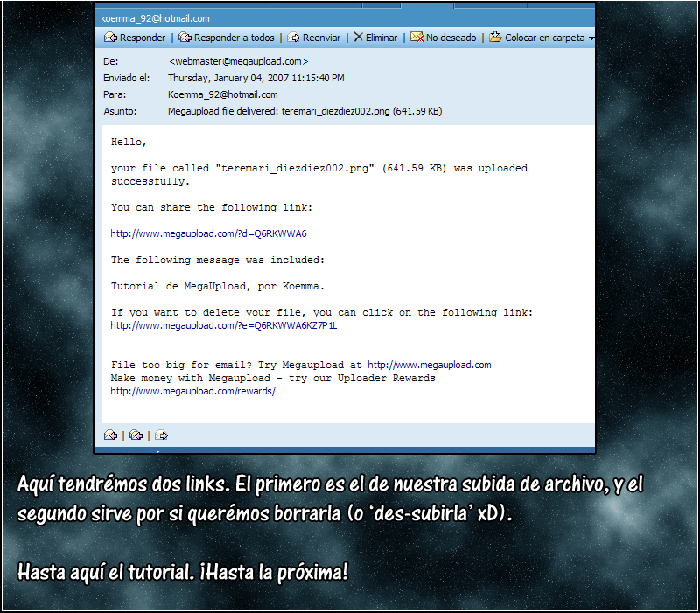Image resolution: width=700 pixels, height=613 pixels.
Task: Click sender address webmaster@megaupload.com
Action: (x=238, y=61)
